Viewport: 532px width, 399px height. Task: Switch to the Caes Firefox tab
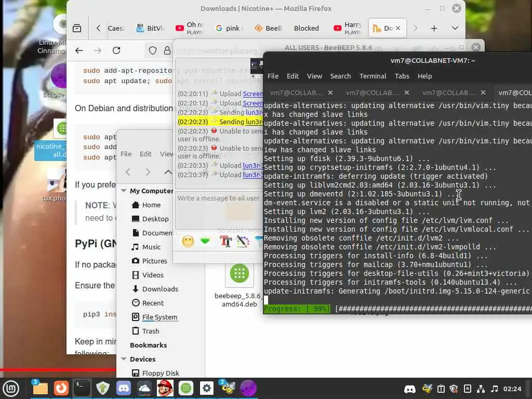[116, 28]
